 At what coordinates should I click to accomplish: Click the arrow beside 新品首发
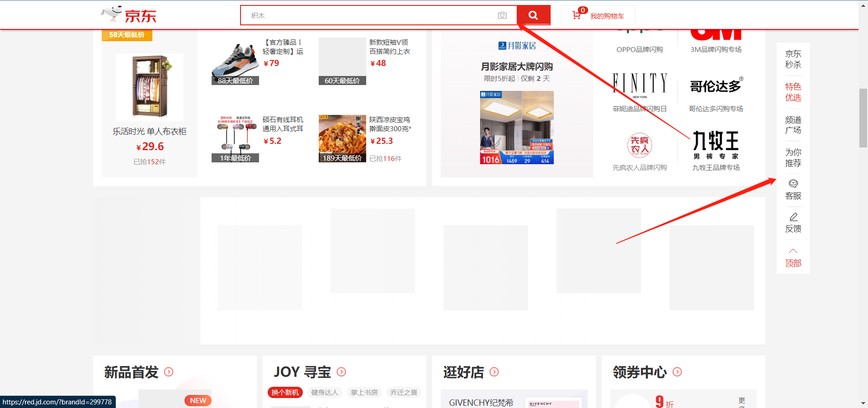(x=169, y=372)
